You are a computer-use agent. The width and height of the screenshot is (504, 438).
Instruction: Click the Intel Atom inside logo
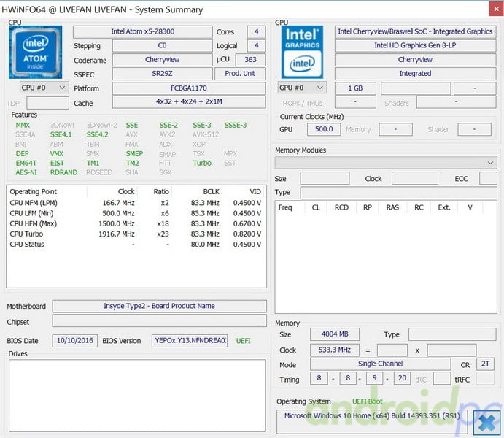pos(35,52)
